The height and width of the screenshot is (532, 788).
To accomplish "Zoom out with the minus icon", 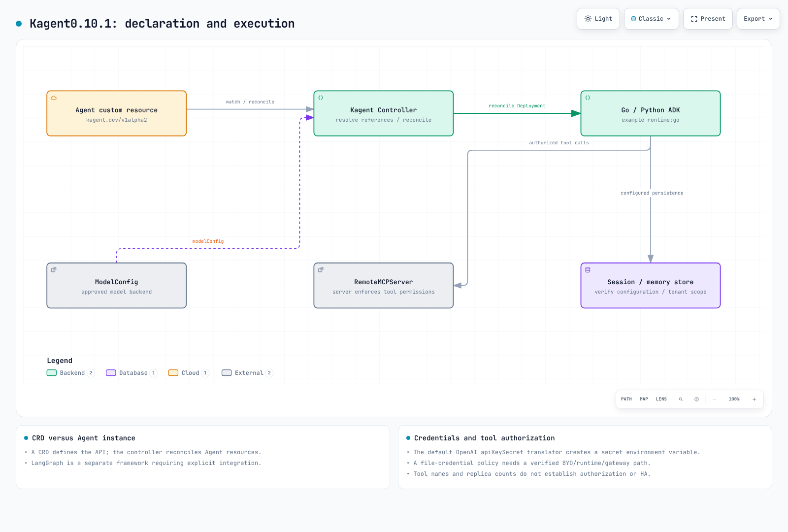I will 714,399.
